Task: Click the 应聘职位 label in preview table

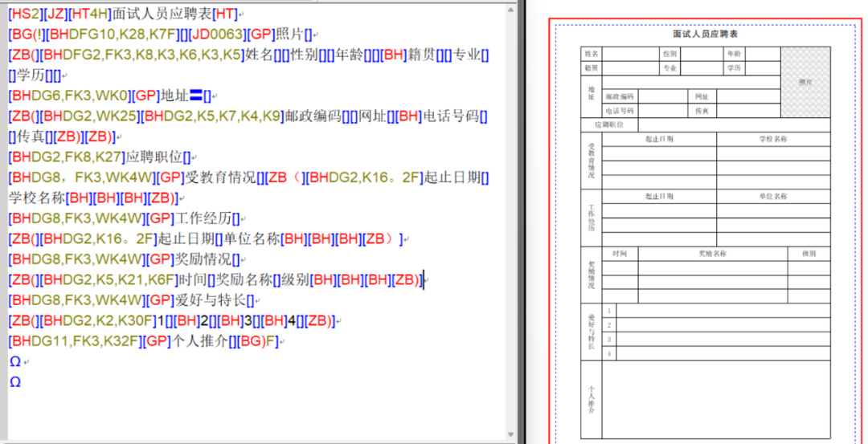Action: click(608, 125)
